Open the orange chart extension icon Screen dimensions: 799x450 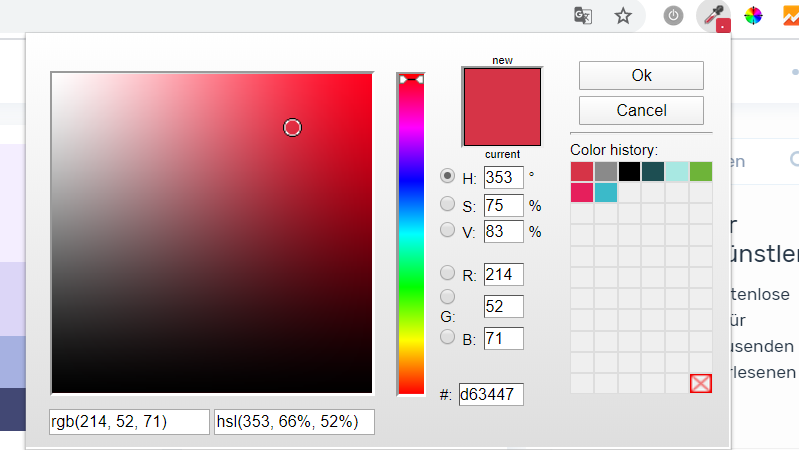(x=788, y=15)
